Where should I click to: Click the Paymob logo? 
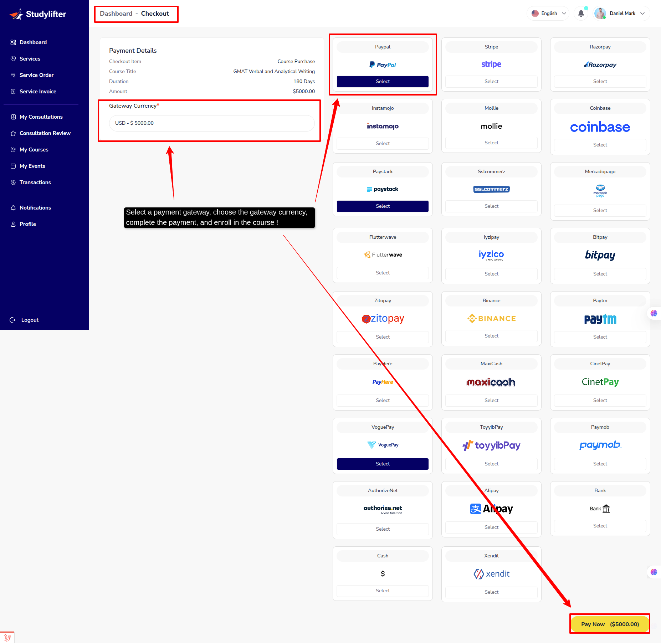pos(600,445)
